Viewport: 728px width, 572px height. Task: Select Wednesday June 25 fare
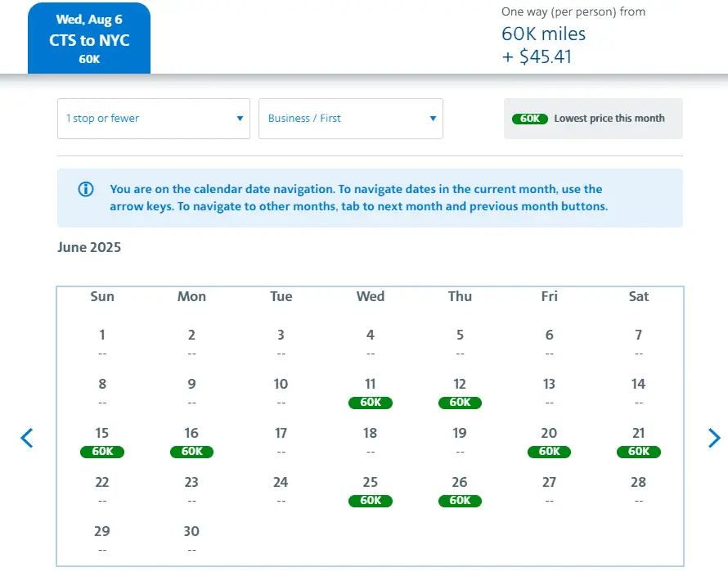371,491
